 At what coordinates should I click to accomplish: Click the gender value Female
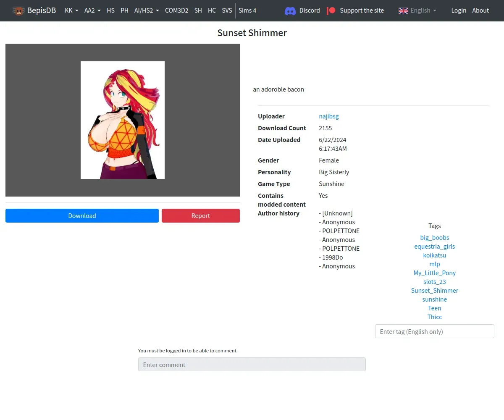click(x=329, y=160)
